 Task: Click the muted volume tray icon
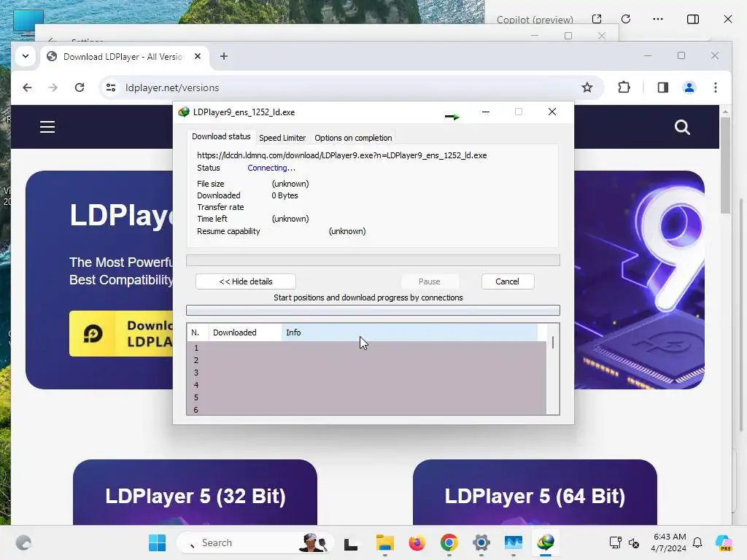coord(634,542)
